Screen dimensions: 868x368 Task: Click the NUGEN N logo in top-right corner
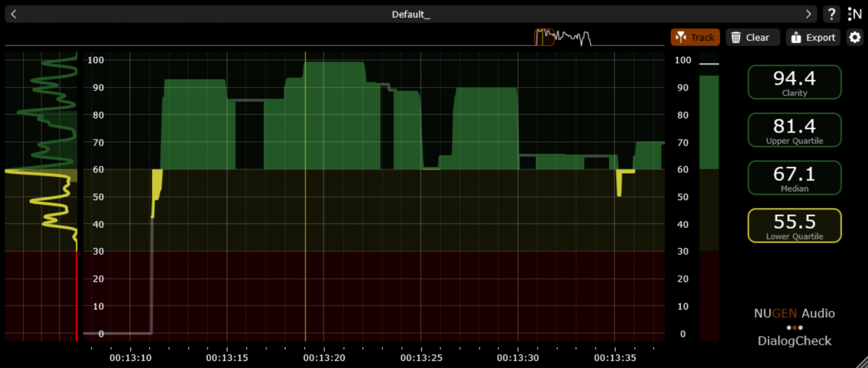pyautogui.click(x=855, y=14)
